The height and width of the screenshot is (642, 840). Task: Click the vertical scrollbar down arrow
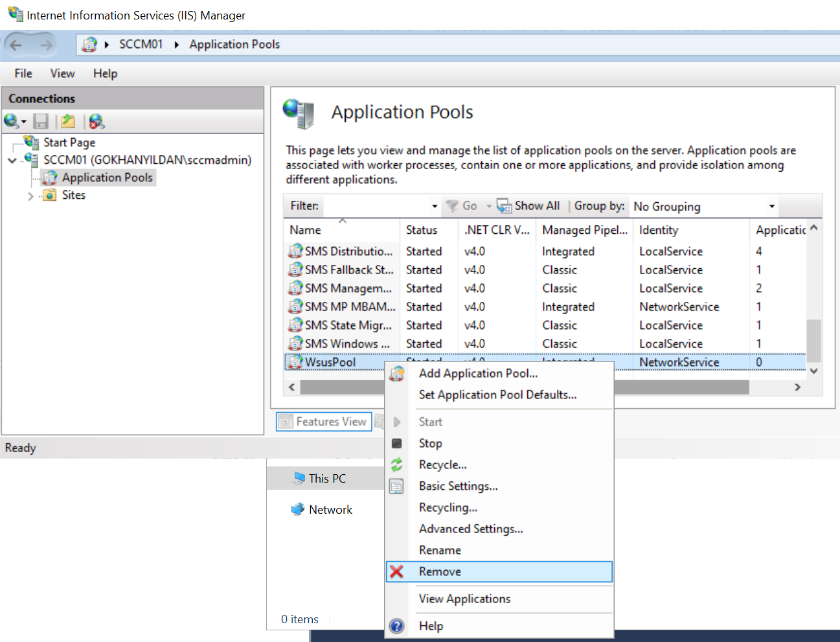tap(814, 371)
